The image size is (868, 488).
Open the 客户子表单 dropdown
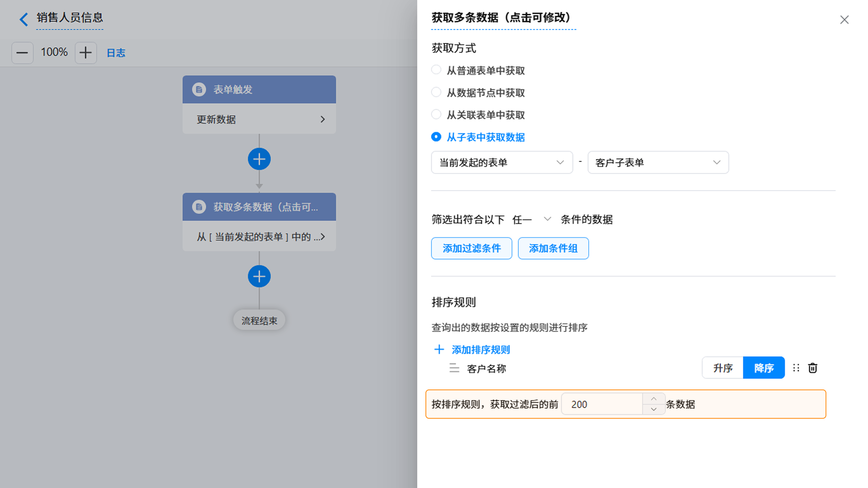click(658, 162)
